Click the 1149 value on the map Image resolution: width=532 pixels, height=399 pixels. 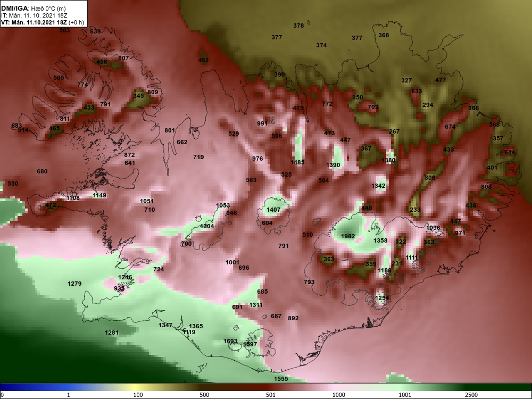point(99,195)
